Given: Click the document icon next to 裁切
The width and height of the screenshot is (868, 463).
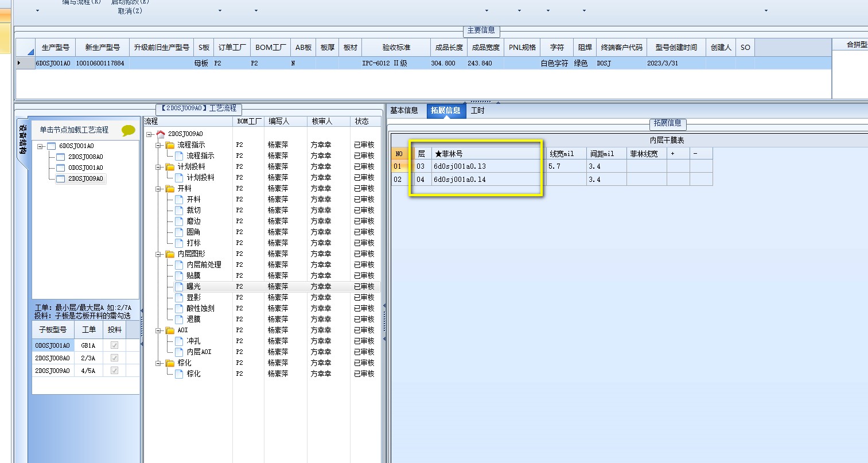Looking at the screenshot, I should click(x=179, y=210).
